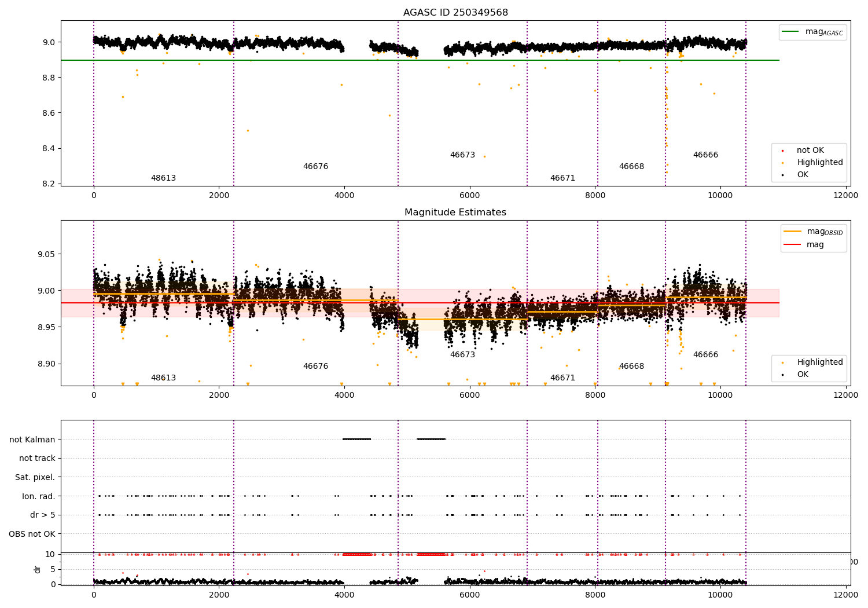Click obsid 46666 in the Magnitude Estimates plot
Screen dimensions: 868x608
[x=705, y=355]
